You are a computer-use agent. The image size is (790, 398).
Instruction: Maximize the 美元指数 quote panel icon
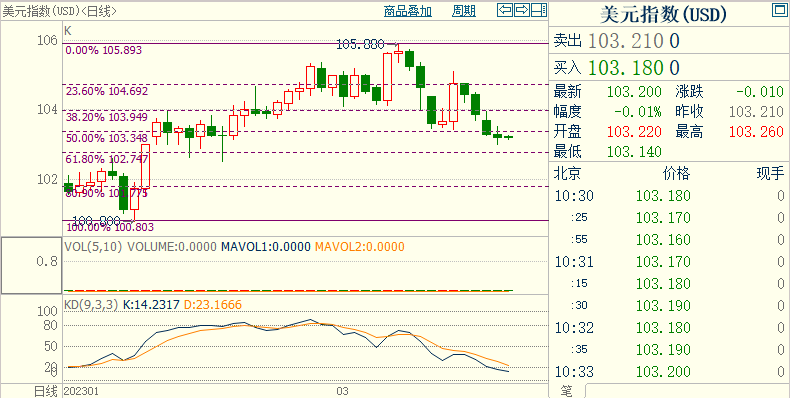pyautogui.click(x=779, y=10)
